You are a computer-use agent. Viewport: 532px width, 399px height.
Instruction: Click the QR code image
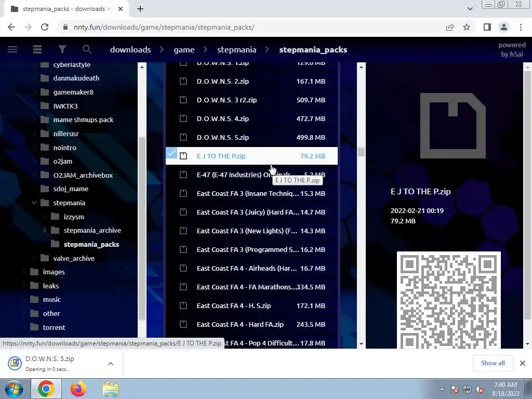(448, 300)
